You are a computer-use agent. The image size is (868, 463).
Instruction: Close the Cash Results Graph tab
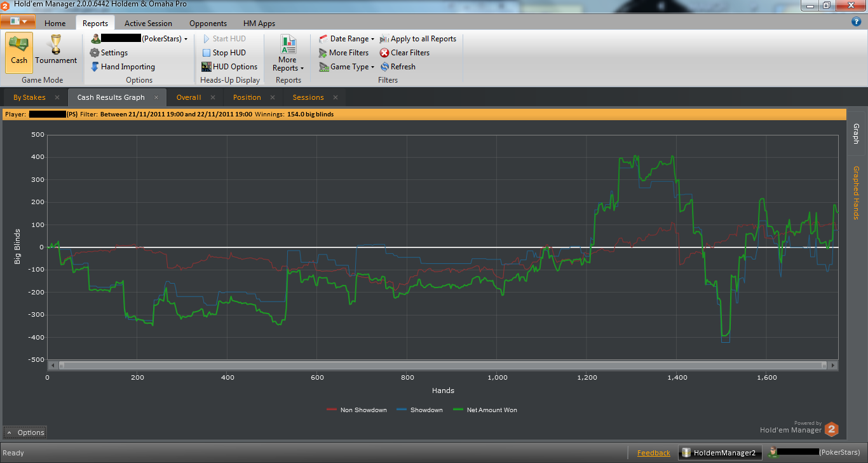156,97
